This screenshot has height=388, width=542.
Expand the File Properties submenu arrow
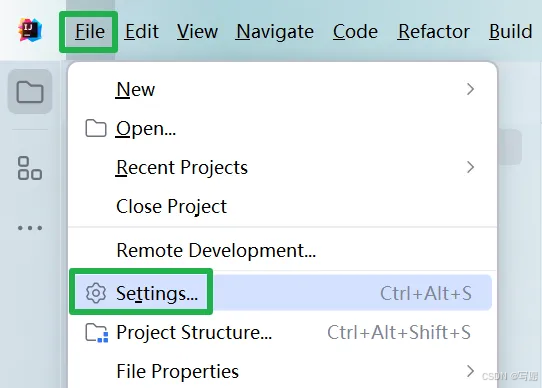pos(470,371)
